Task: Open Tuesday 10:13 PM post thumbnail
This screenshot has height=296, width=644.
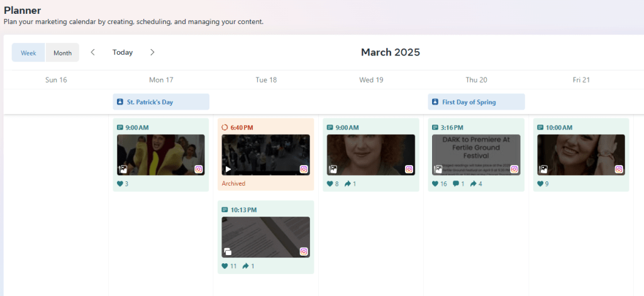Action: click(x=266, y=237)
